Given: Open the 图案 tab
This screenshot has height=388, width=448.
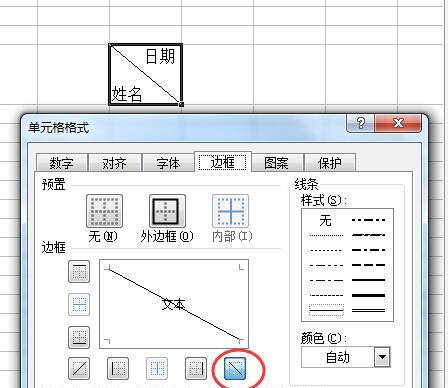Looking at the screenshot, I should click(x=276, y=163).
